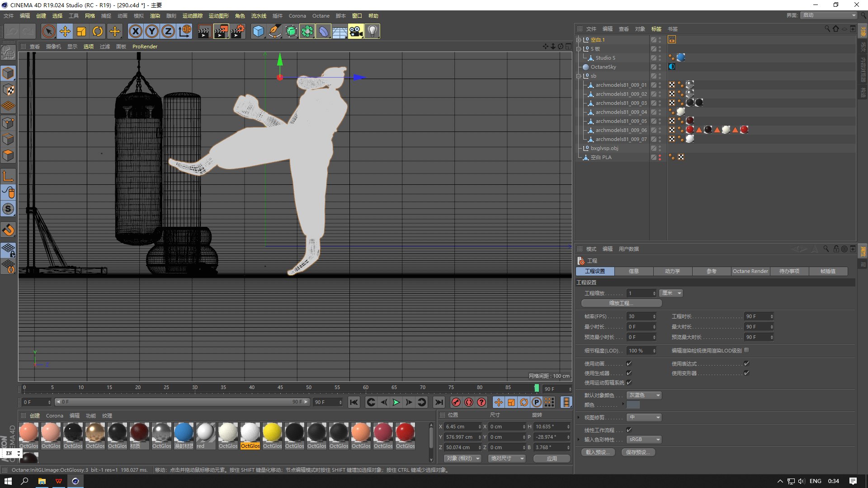This screenshot has height=488, width=868.
Task: Toggle the Z axis lock
Action: pyautogui.click(x=168, y=32)
